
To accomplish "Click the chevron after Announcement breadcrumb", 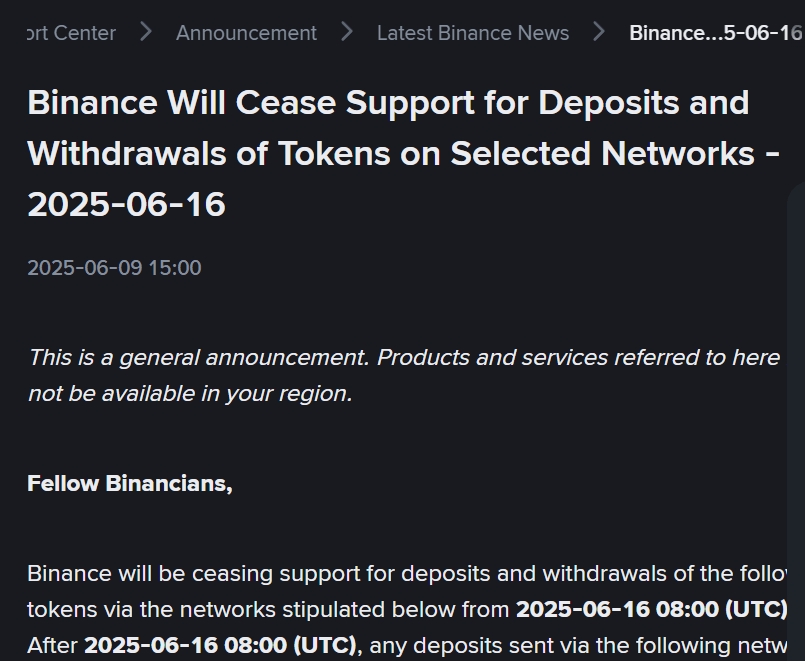I will 347,32.
